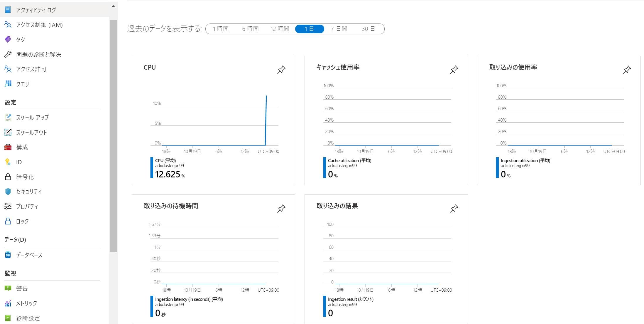Pin the キャッシュ使用率 chart
The width and height of the screenshot is (644, 324).
click(x=454, y=70)
